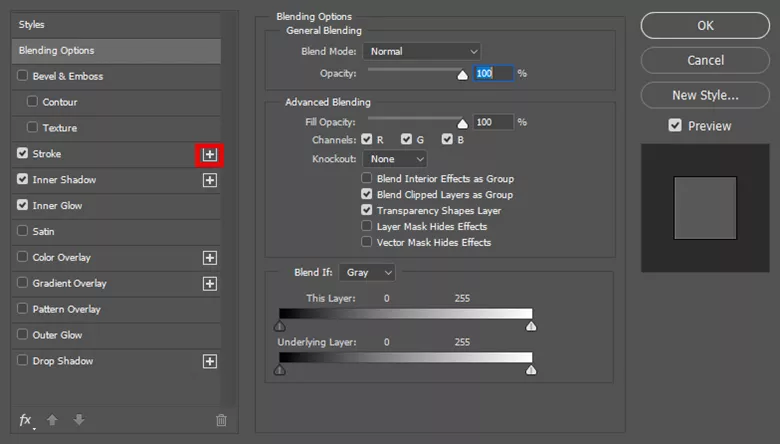Screen dimensions: 780x444
Task: Enable the Pattern Overlay checkbox
Action: pyautogui.click(x=22, y=308)
